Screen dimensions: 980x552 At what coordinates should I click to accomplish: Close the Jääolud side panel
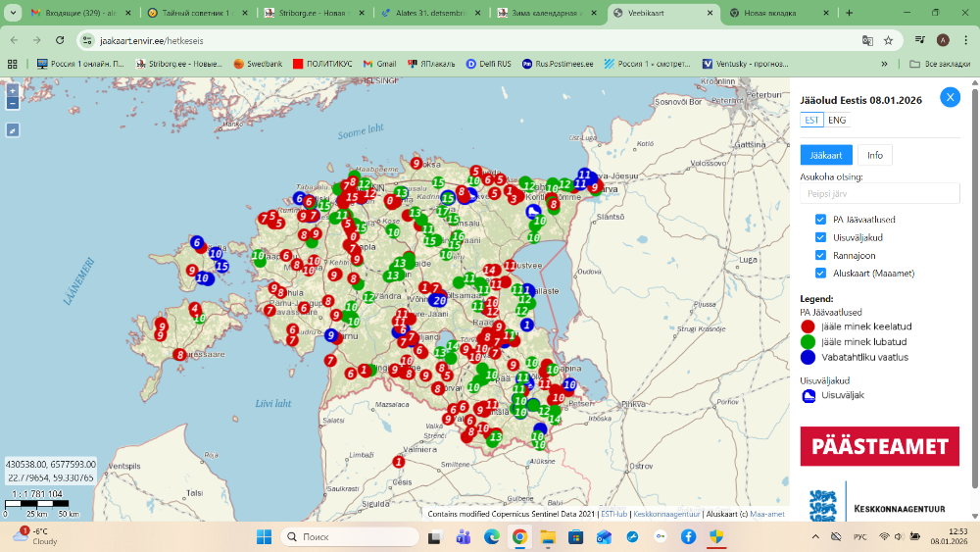click(x=950, y=97)
